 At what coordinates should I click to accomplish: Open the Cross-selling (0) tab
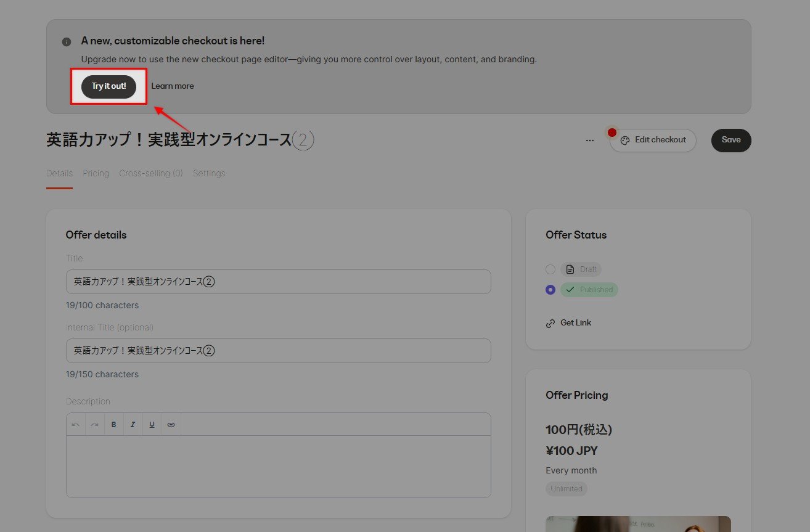pos(151,173)
